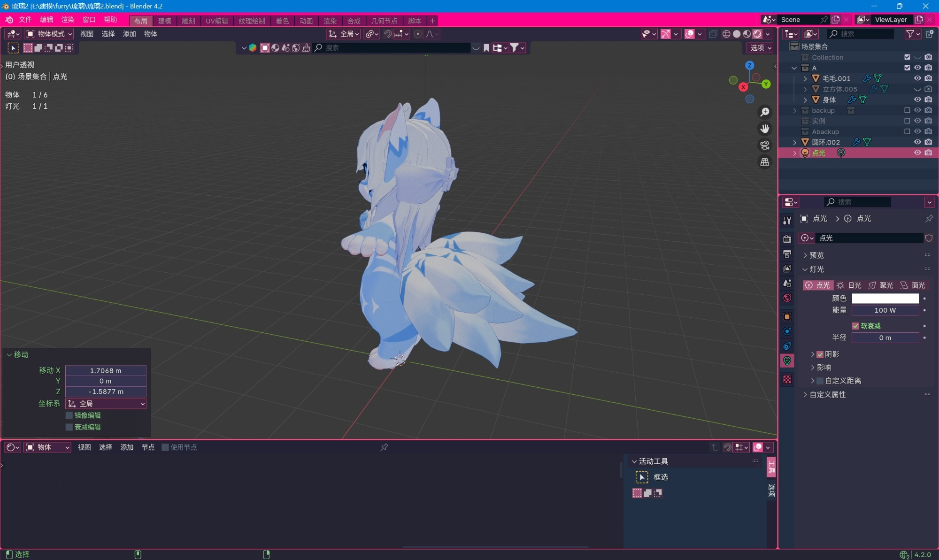Open 坐标系 全局 dropdown in move panel
This screenshot has height=560, width=939.
click(x=106, y=404)
